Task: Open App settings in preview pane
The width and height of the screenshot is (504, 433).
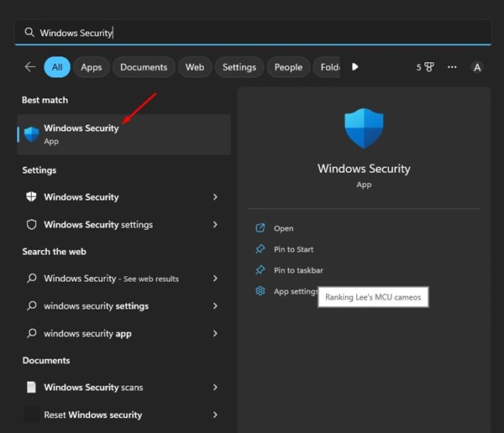Action: [x=296, y=291]
